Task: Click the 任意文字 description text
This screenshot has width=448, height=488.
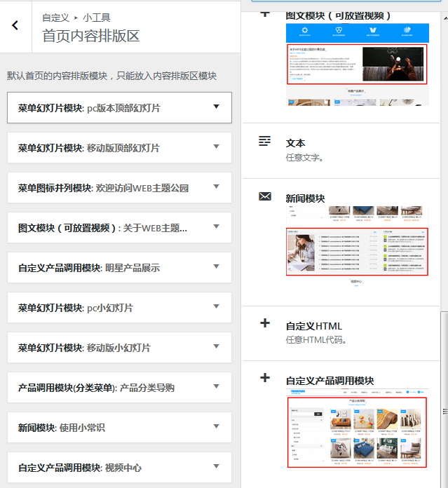Action: point(304,158)
